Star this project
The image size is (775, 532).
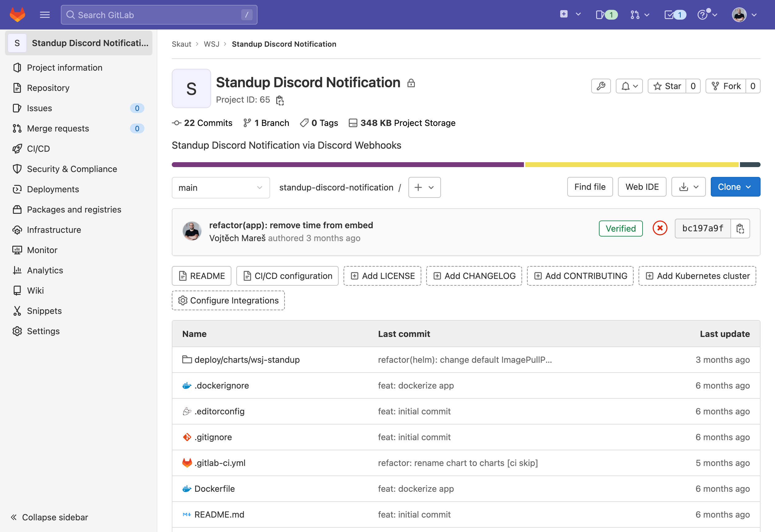point(667,86)
